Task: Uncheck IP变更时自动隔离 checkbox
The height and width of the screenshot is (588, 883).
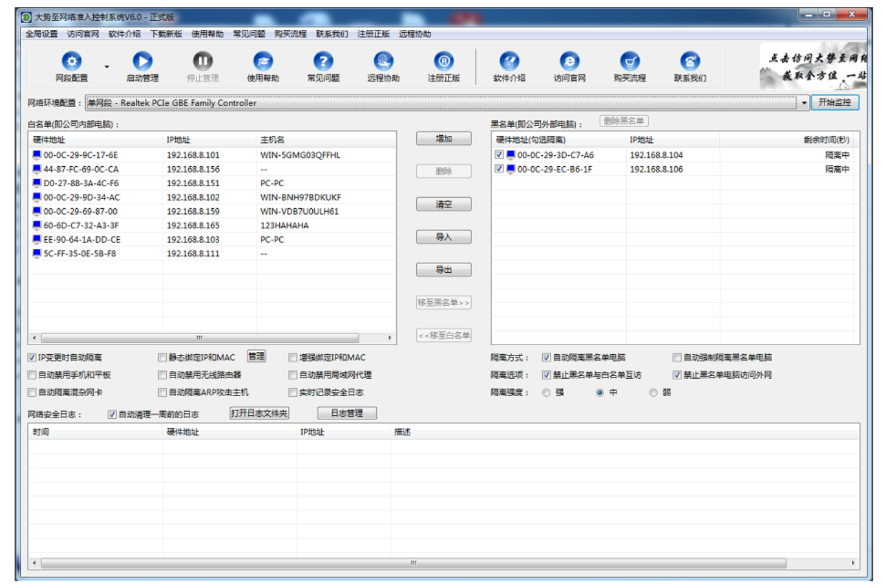Action: point(32,358)
